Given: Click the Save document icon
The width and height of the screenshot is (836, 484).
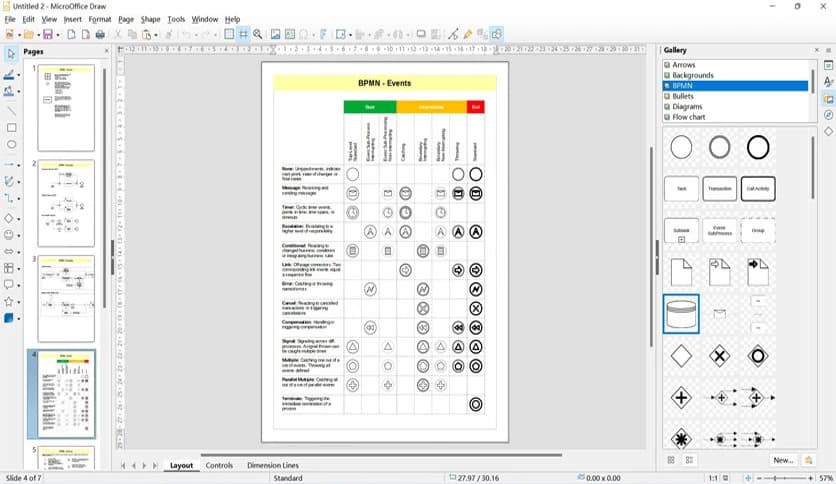Looking at the screenshot, I should [x=48, y=35].
